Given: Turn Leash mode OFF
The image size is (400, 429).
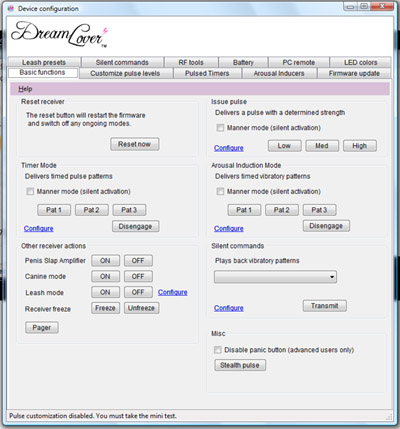Looking at the screenshot, I should [x=138, y=292].
